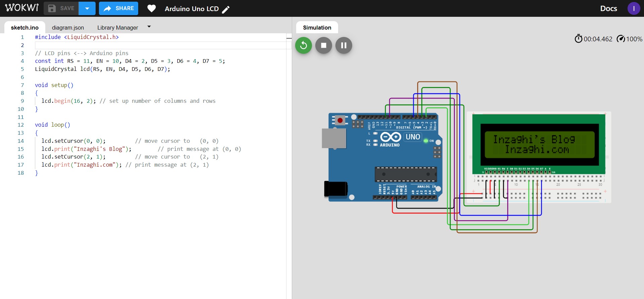This screenshot has width=644, height=299.
Task: Expand the file tabs dropdown arrow
Action: [x=149, y=27]
